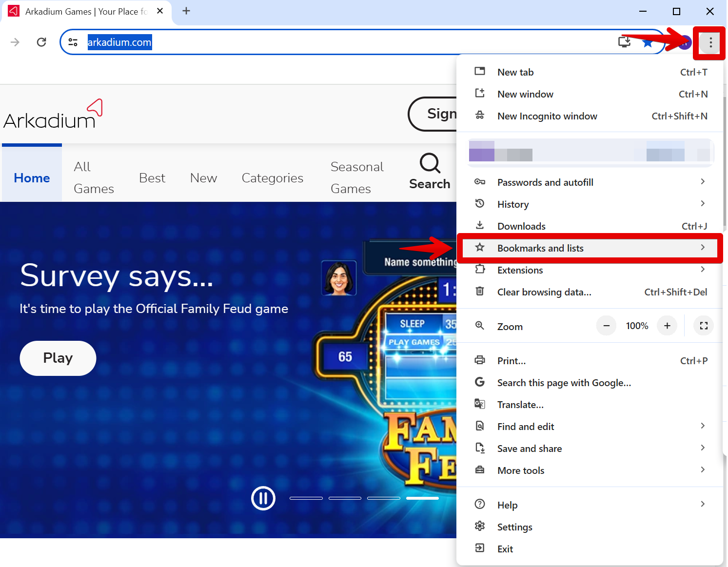The width and height of the screenshot is (728, 567).
Task: Click the install app icon in address bar
Action: (624, 42)
